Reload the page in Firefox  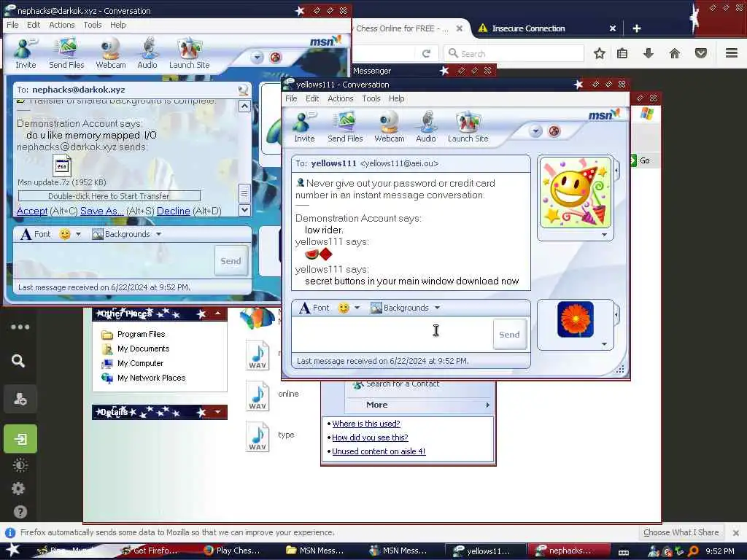[x=426, y=53]
